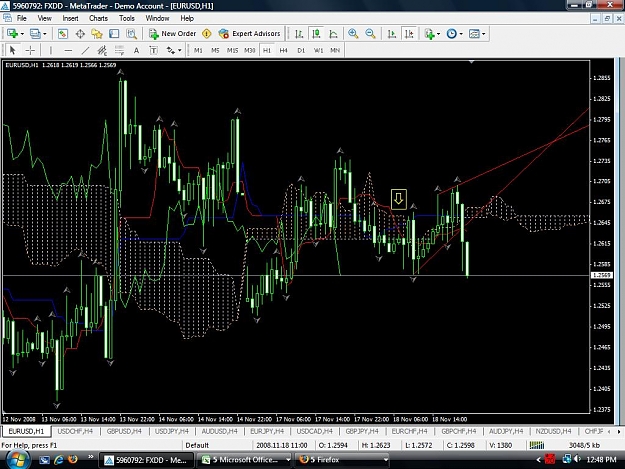
Task: Switch to the USDCHF,H4 chart tab
Action: pyautogui.click(x=75, y=431)
